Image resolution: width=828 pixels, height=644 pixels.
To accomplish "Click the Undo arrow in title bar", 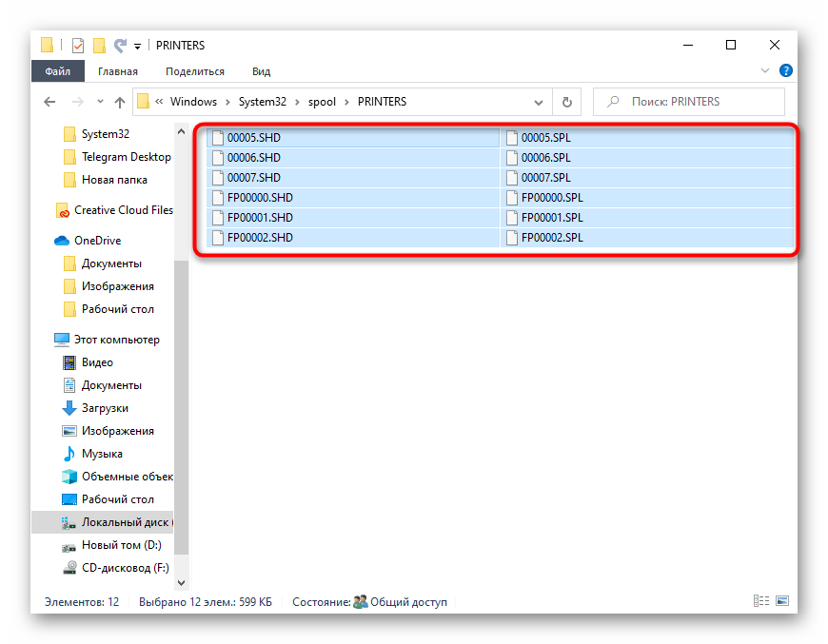I will pos(120,46).
